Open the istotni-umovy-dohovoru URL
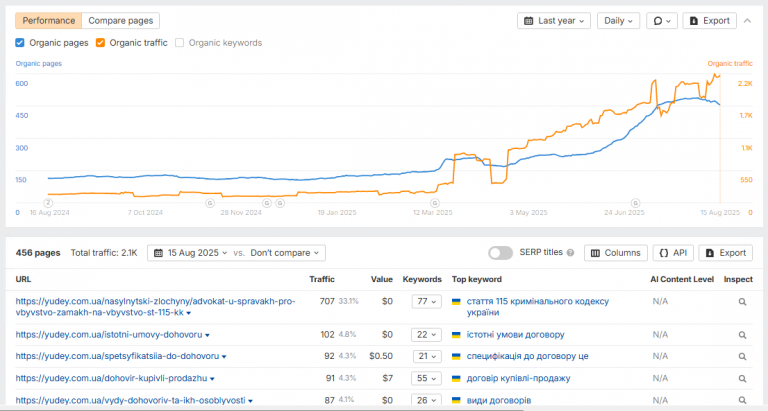This screenshot has height=411, width=768. pos(109,335)
